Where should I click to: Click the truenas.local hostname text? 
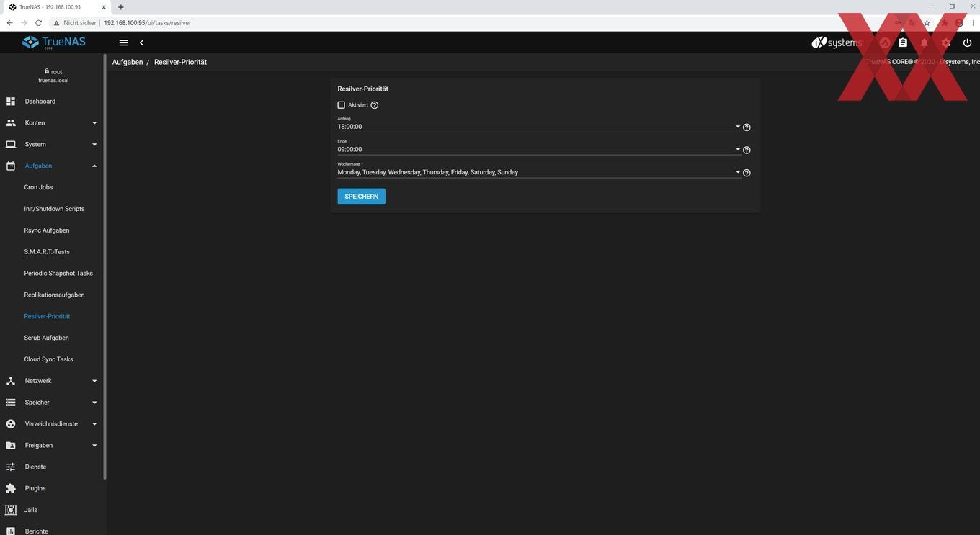pos(53,81)
